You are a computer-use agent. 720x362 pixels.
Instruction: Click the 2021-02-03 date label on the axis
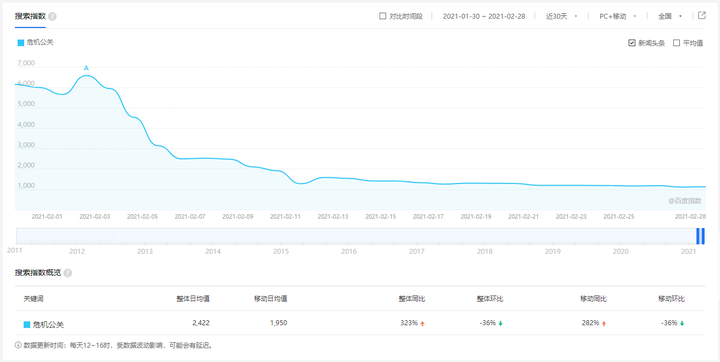coord(95,216)
